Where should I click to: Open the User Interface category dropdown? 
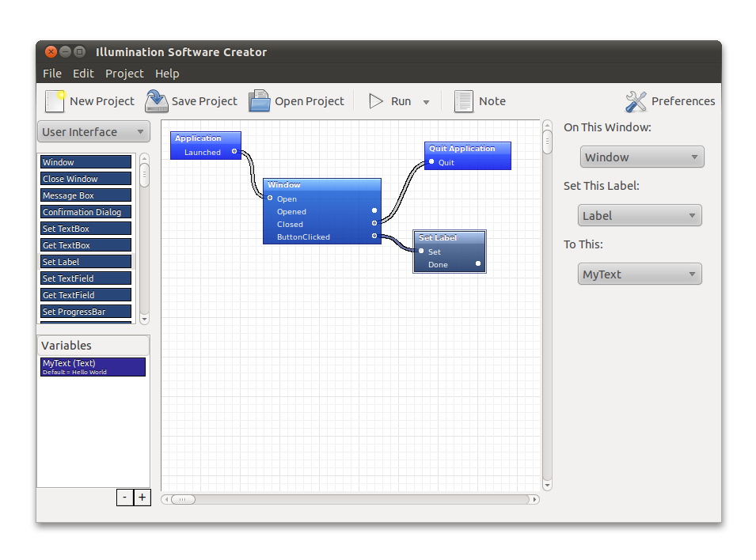[x=93, y=131]
